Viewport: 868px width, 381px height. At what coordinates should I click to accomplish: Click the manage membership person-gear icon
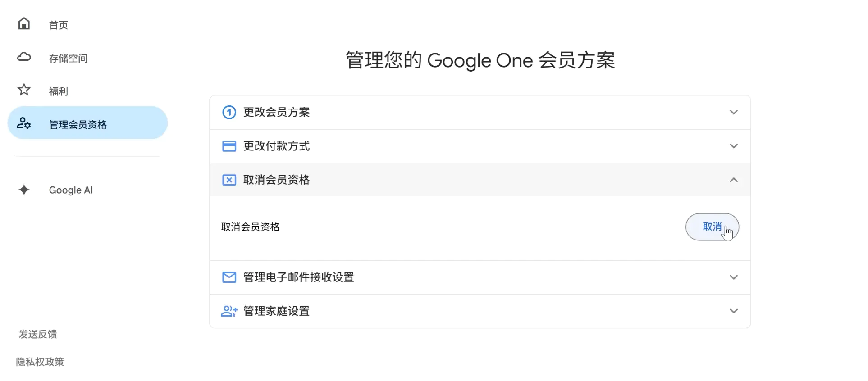pos(24,123)
